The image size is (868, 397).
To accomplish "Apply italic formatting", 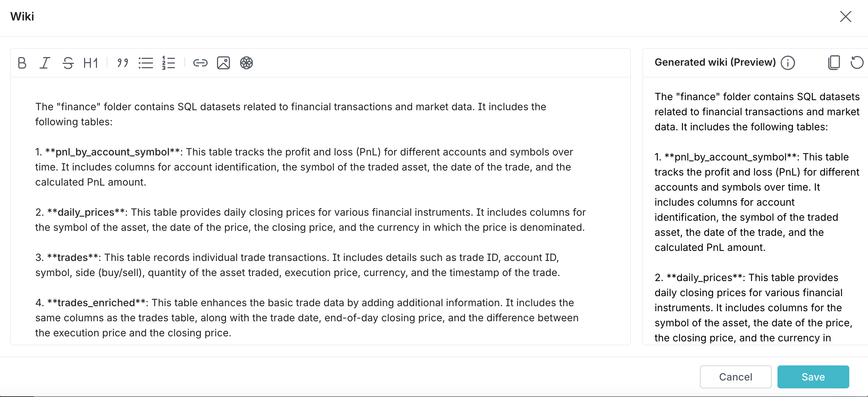I will point(45,63).
